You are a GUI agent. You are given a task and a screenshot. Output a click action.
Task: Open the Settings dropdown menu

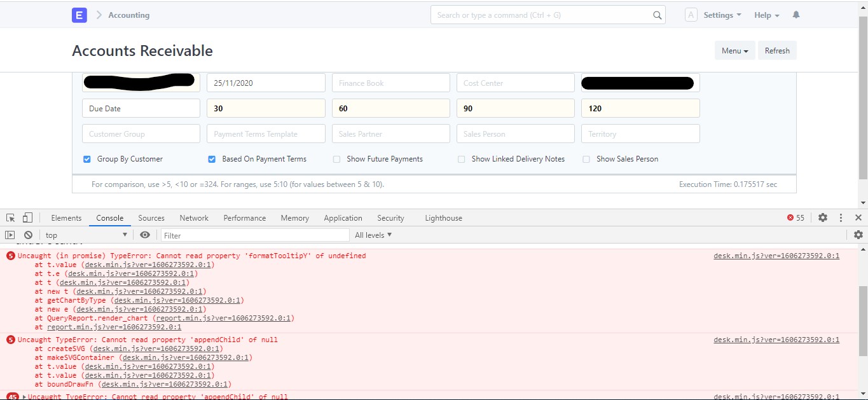point(720,15)
